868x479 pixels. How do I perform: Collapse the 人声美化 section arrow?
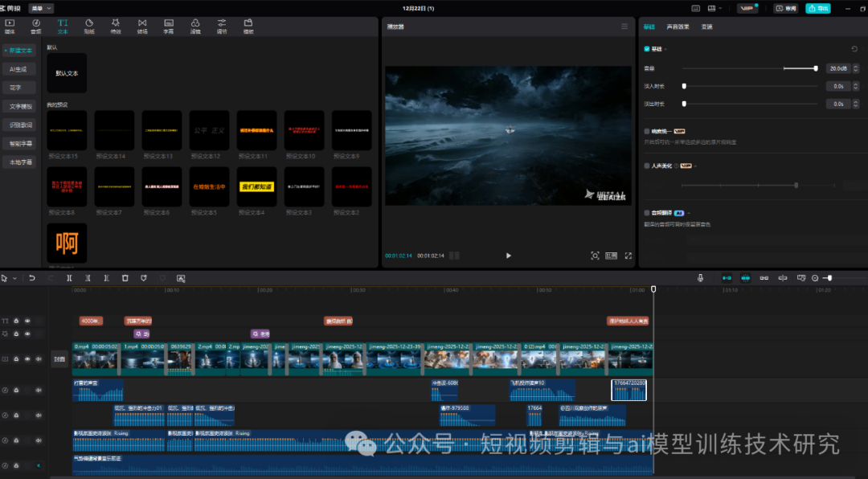pyautogui.click(x=696, y=166)
